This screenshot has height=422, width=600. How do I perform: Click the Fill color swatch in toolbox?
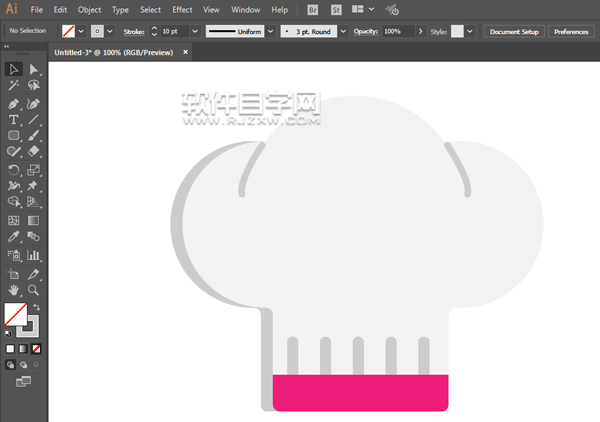(x=15, y=316)
